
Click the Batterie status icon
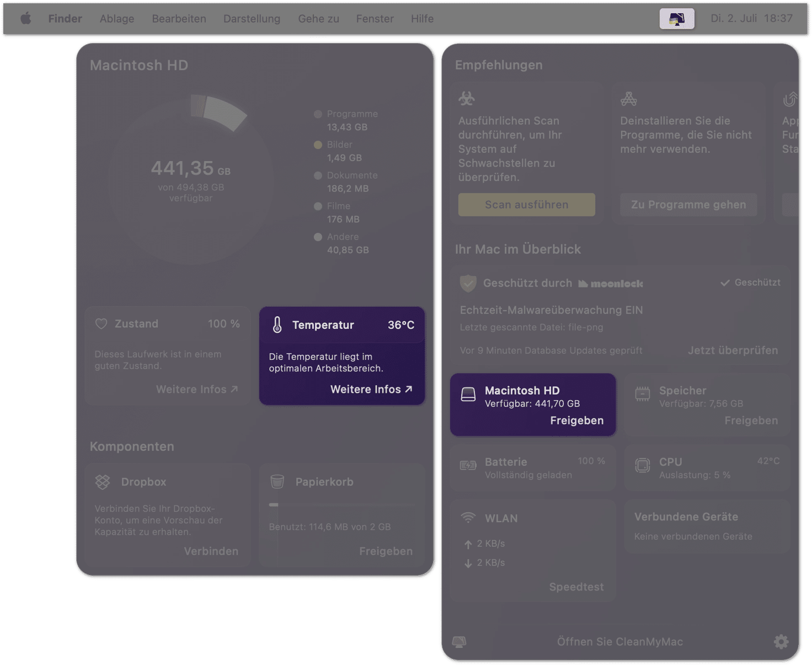point(468,465)
